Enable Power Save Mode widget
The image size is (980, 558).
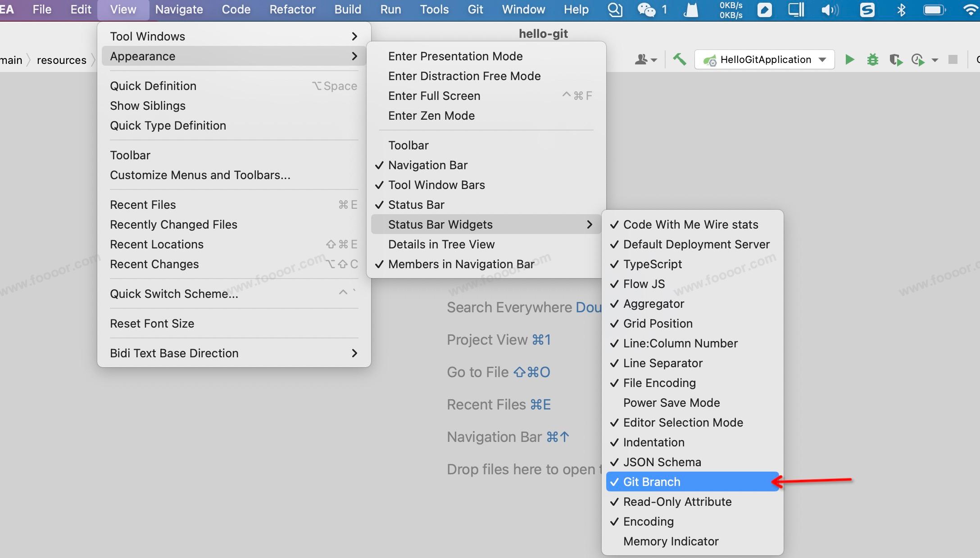click(x=671, y=402)
